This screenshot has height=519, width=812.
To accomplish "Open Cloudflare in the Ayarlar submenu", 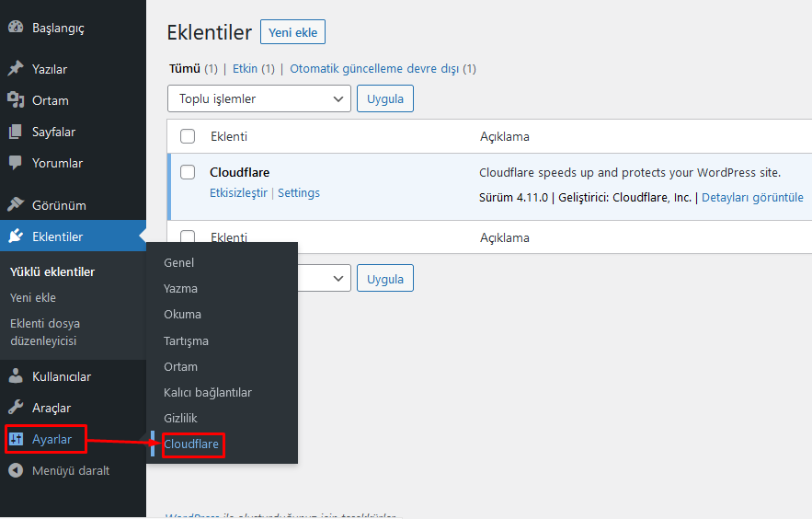I will click(191, 444).
